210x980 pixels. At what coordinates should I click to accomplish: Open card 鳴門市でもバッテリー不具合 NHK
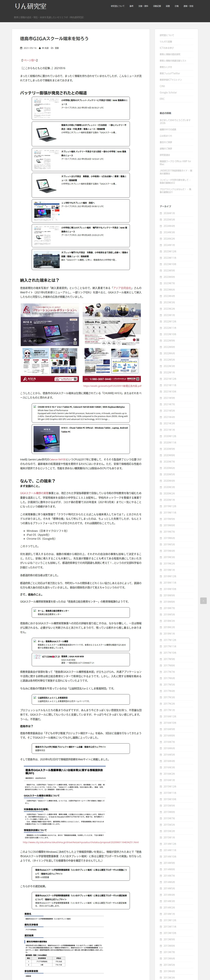pyautogui.click(x=80, y=236)
